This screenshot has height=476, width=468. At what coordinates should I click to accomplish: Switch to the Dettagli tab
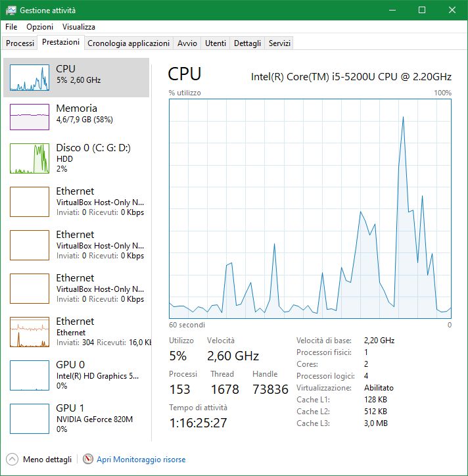pos(247,43)
